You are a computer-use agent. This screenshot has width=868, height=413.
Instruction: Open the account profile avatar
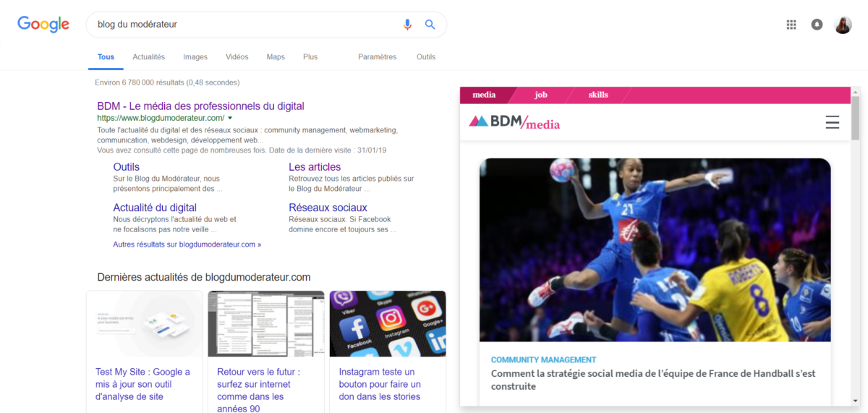[x=843, y=25]
